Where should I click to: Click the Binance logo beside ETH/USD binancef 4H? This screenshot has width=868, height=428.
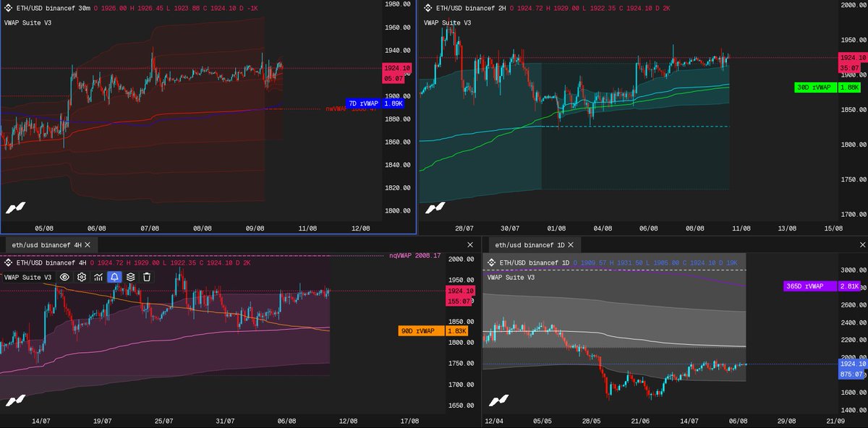[9, 263]
